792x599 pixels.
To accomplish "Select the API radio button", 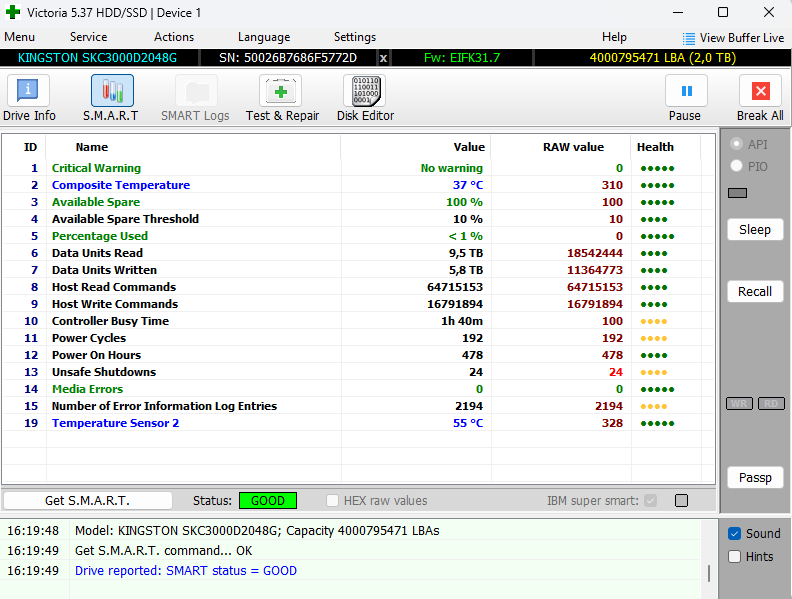I will [737, 144].
